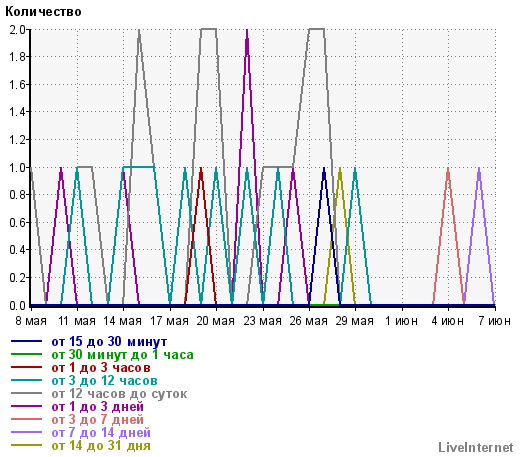Select legend entry 'от 14 до 31 дня'

(x=101, y=446)
